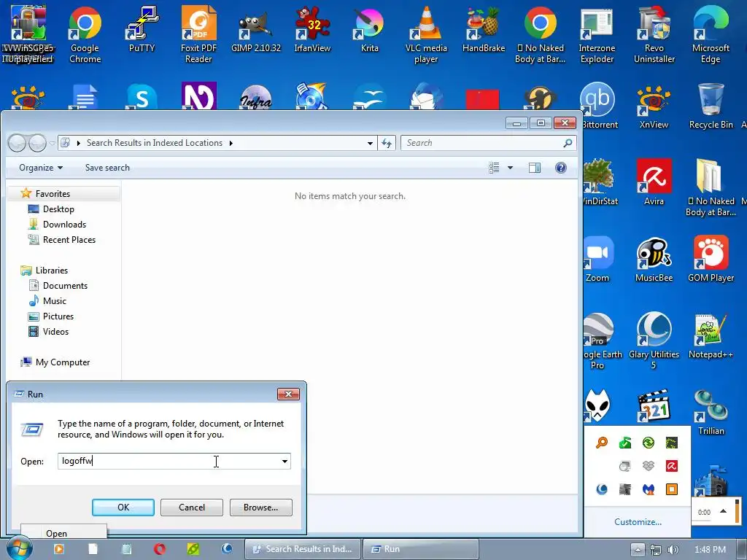Click the Run taskbar button
Viewport: 747px width, 560px height.
(x=421, y=550)
